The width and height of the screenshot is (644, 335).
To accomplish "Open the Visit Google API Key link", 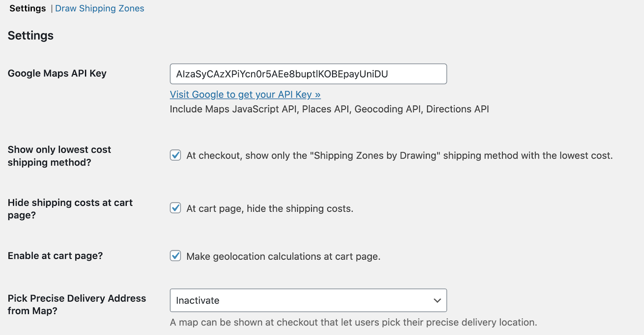I will 245,95.
